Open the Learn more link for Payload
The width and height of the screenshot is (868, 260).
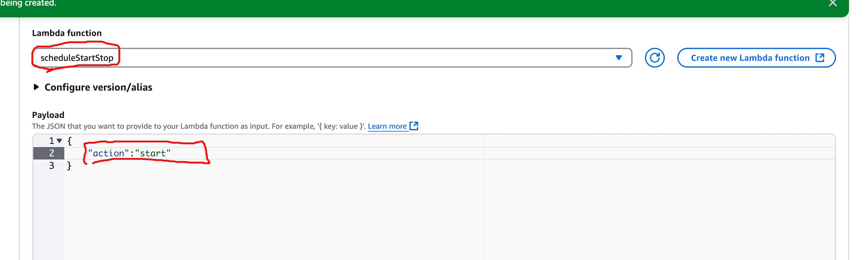pyautogui.click(x=387, y=127)
